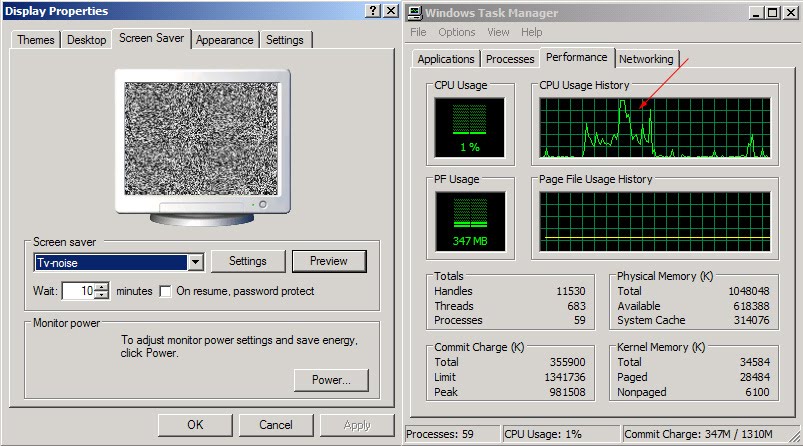
Task: Open the Options menu in Task Manager
Action: coord(456,32)
